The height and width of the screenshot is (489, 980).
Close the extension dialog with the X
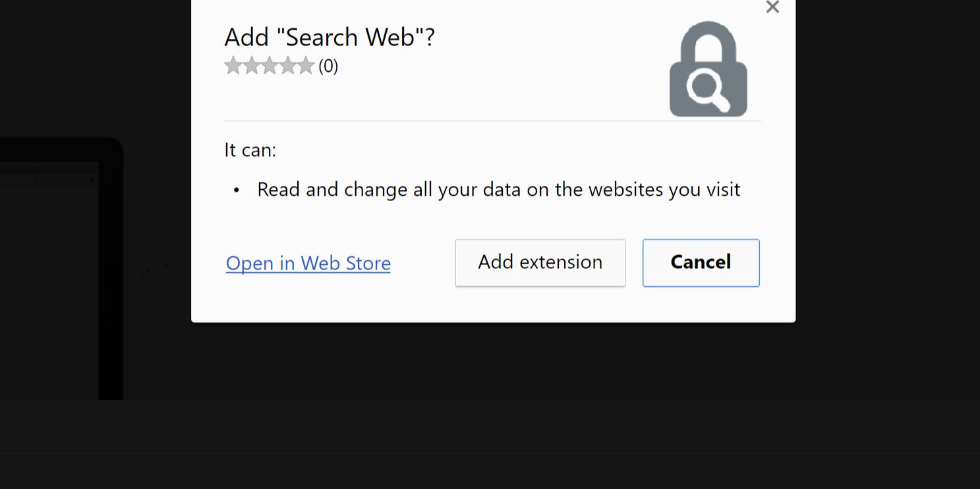point(772,8)
